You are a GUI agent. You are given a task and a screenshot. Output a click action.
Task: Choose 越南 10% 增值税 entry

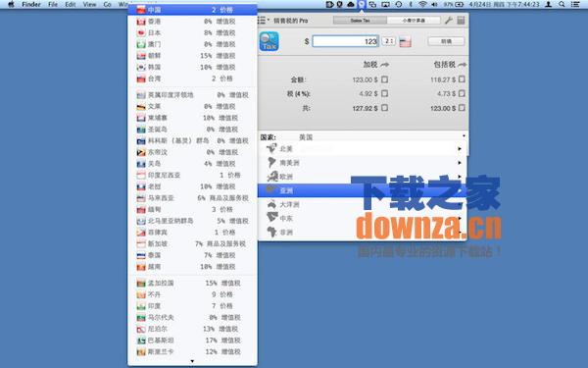(192, 267)
